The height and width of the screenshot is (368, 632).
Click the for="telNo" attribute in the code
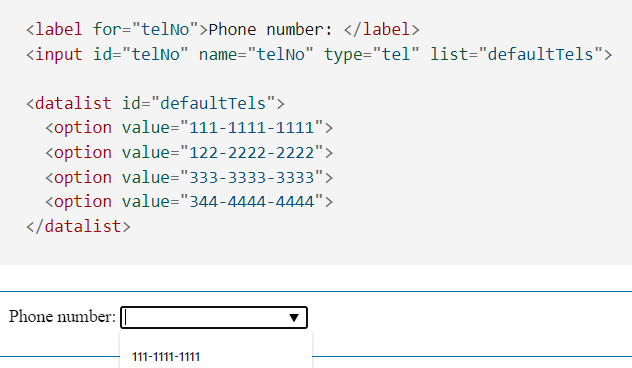[x=146, y=29]
